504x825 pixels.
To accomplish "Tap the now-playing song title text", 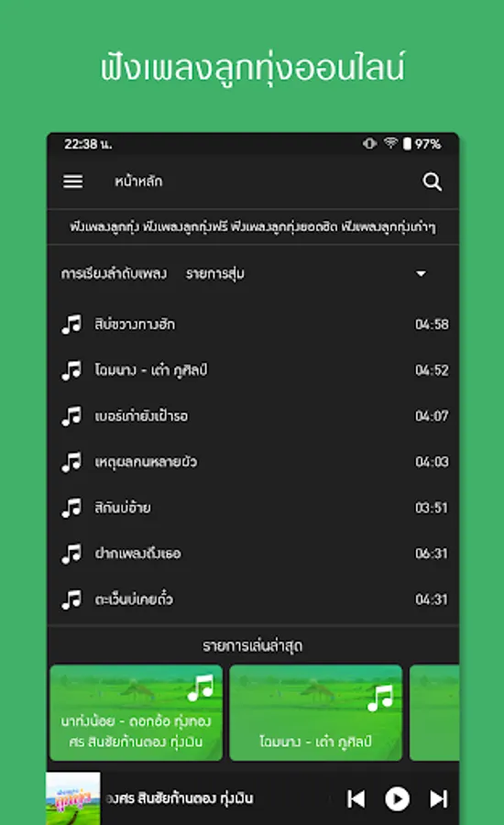I will (x=180, y=798).
